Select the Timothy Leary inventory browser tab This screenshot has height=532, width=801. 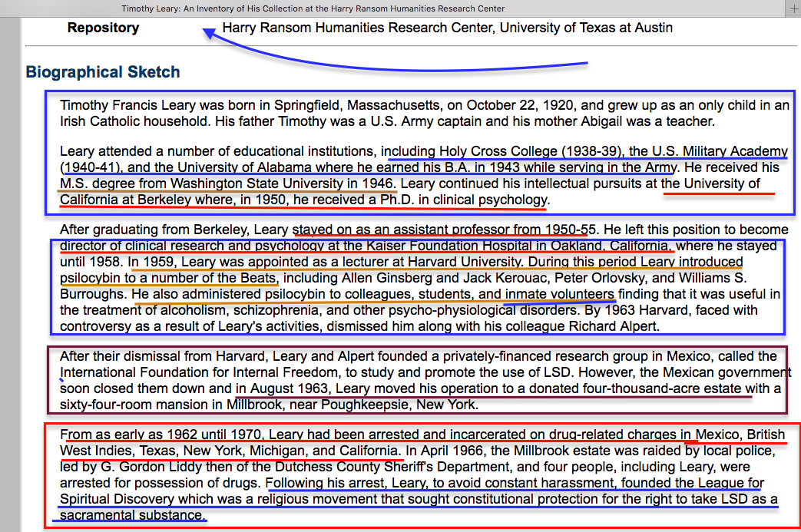click(x=313, y=8)
